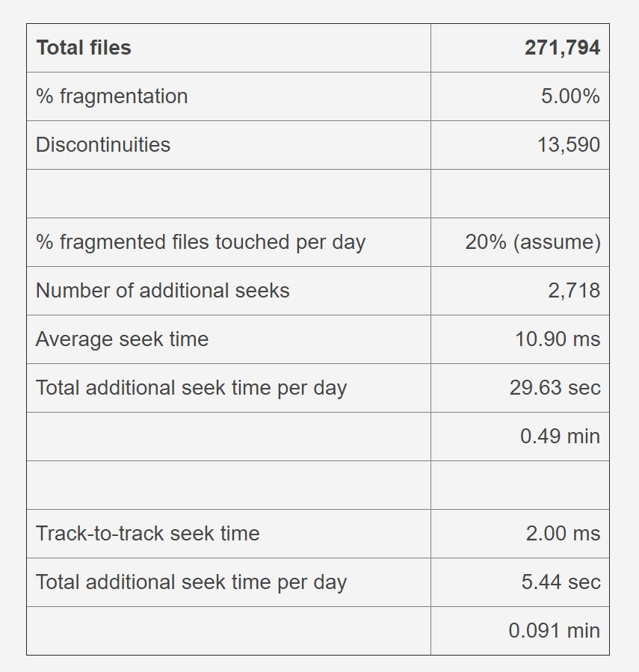Click the label beside the 29.63 sec value
The width and height of the screenshot is (639, 672).
click(x=191, y=388)
